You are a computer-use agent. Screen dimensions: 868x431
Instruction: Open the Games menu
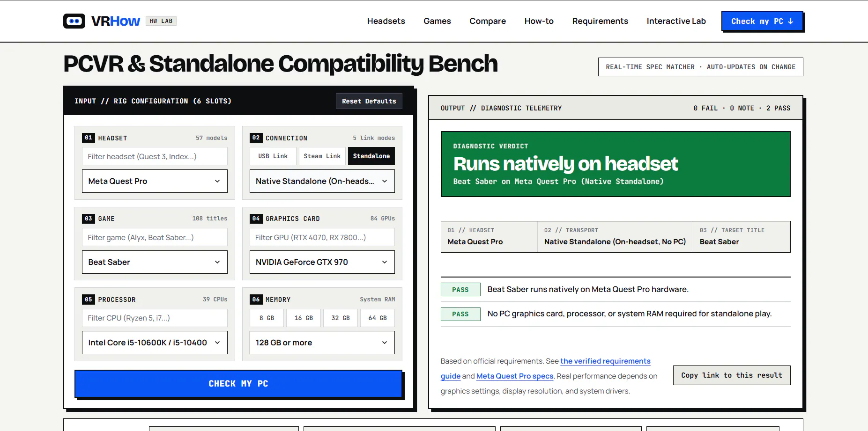437,21
